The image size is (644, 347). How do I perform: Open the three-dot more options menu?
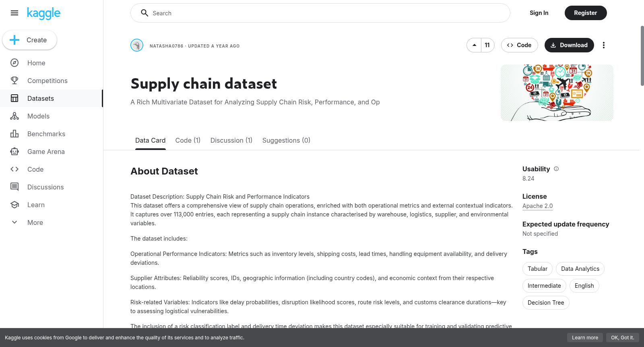tap(603, 45)
